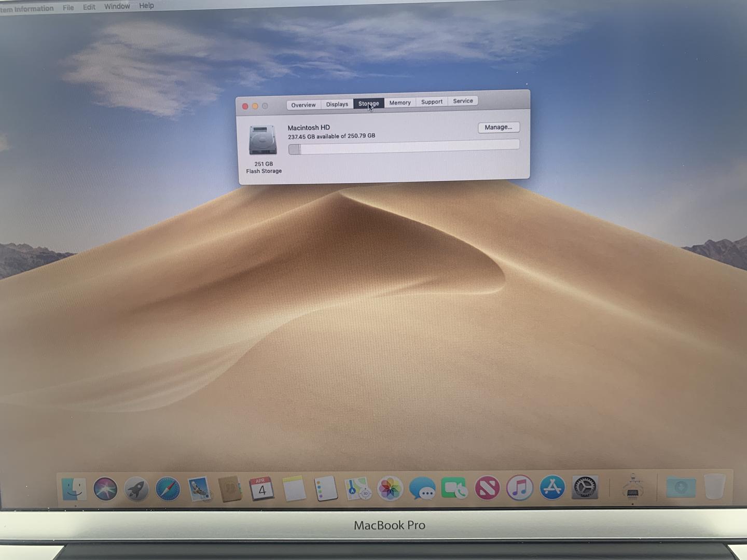Image resolution: width=747 pixels, height=560 pixels.
Task: Click '237.45 GB available of 250.79 GB' text
Action: 331,136
